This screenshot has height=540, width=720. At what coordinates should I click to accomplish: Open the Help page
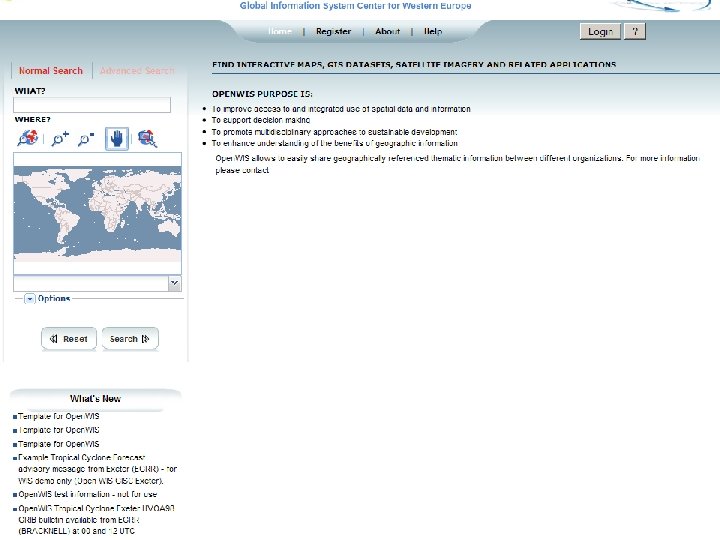(433, 31)
